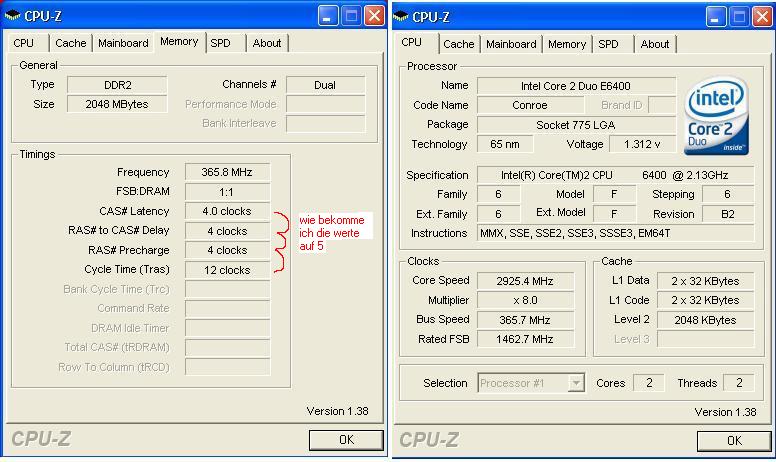Open the Memory tab in the right window

[567, 44]
